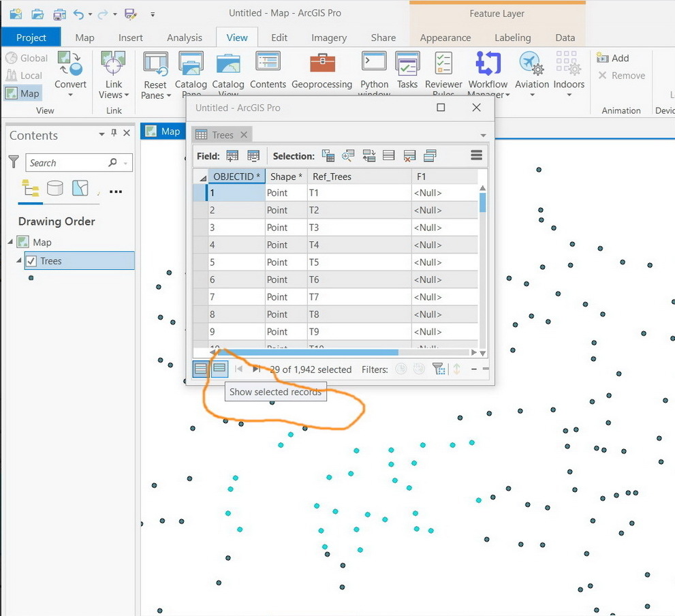Open the Appearance tab for Feature Layer
The image size is (675, 616).
tap(445, 38)
